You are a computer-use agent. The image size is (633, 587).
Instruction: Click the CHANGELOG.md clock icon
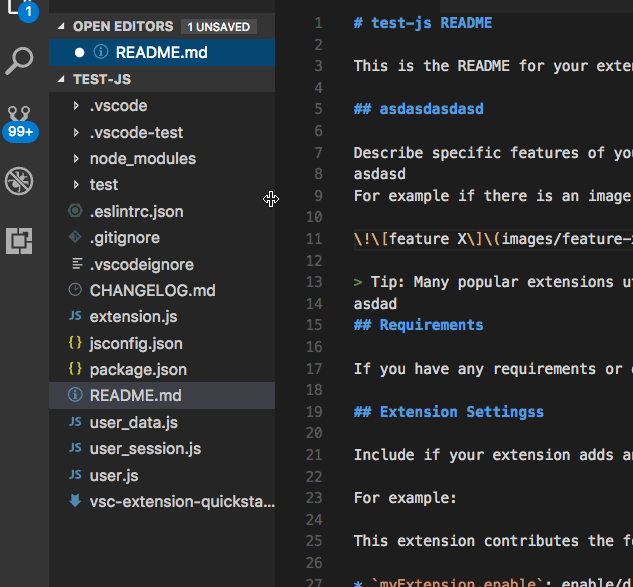[75, 289]
